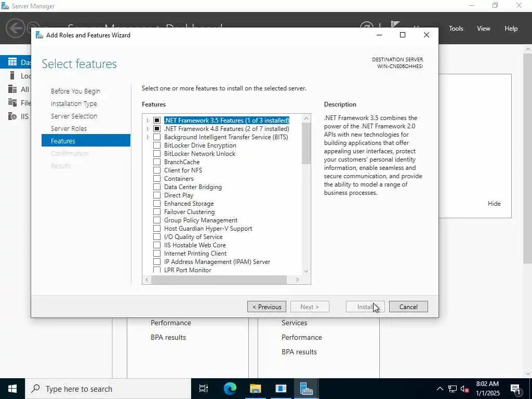Select the Internet Printing Client row
This screenshot has height=399, width=532.
tap(195, 254)
